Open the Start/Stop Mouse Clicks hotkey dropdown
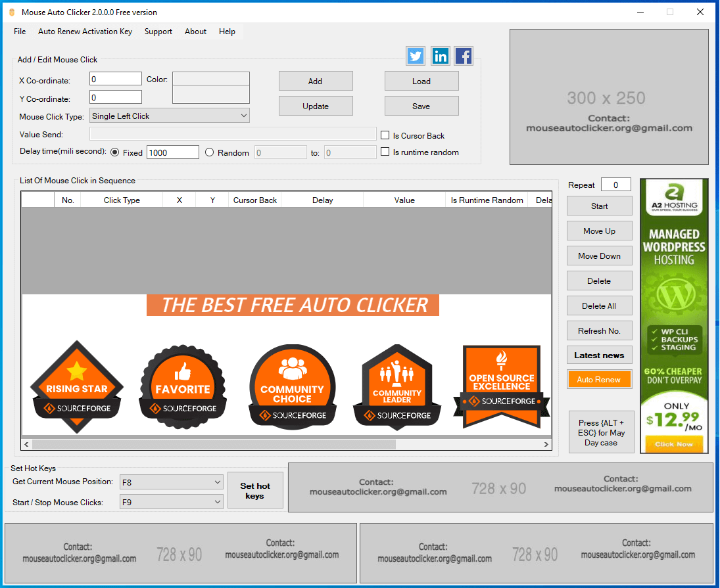 point(216,501)
